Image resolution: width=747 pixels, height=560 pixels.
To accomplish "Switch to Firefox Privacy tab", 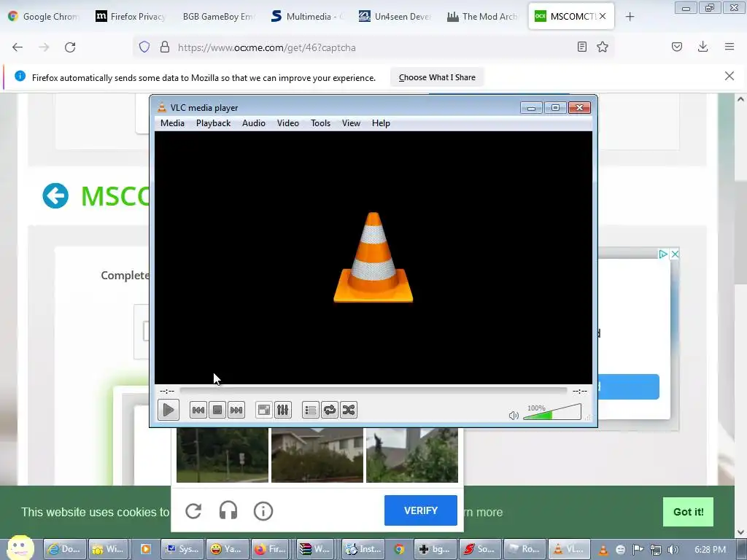I will point(131,17).
